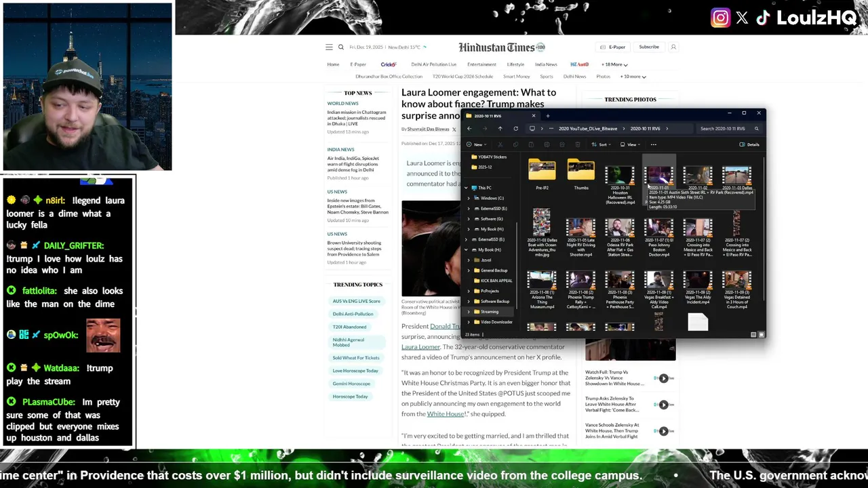
Task: Click the Subscribe button
Action: pyautogui.click(x=649, y=47)
